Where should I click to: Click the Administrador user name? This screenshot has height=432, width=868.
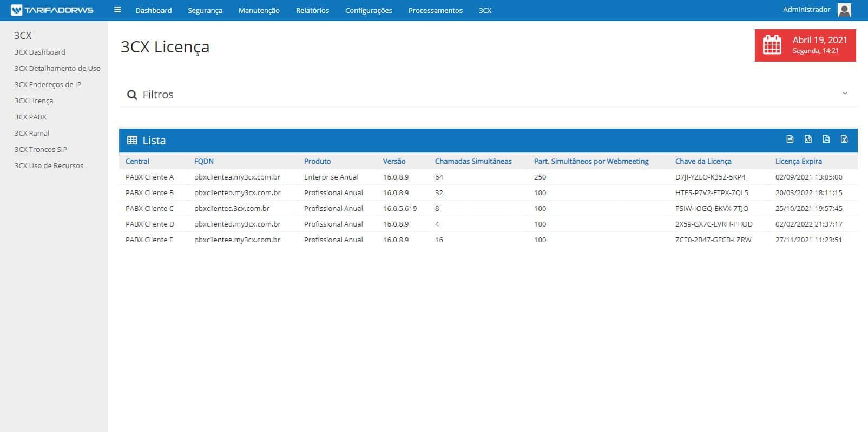click(x=806, y=10)
